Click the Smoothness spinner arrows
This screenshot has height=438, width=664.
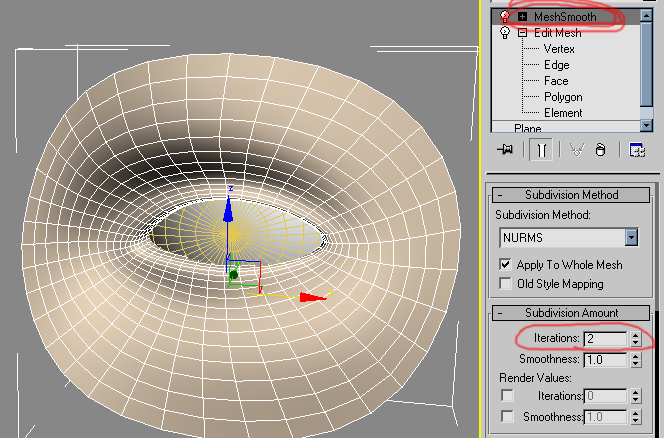click(635, 360)
